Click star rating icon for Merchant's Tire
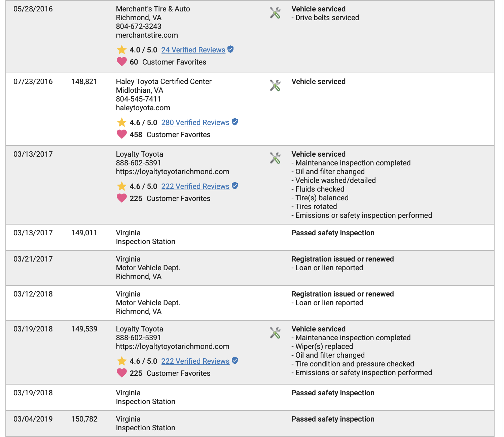The image size is (504, 437). 121,50
